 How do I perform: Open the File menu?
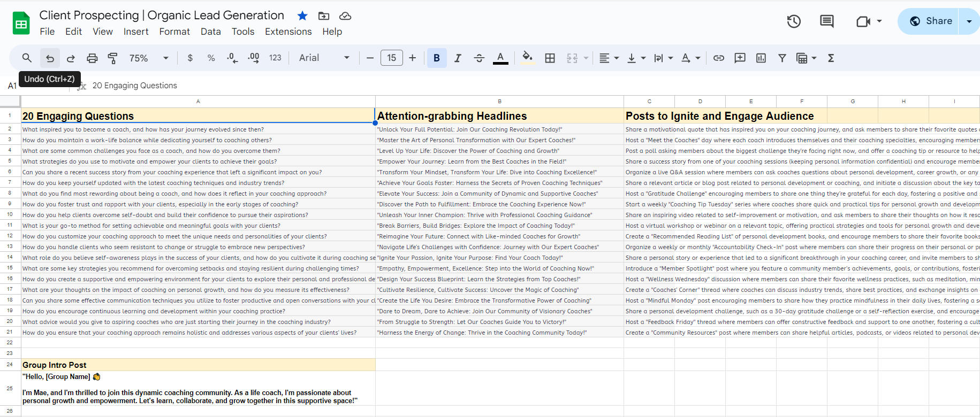[47, 32]
